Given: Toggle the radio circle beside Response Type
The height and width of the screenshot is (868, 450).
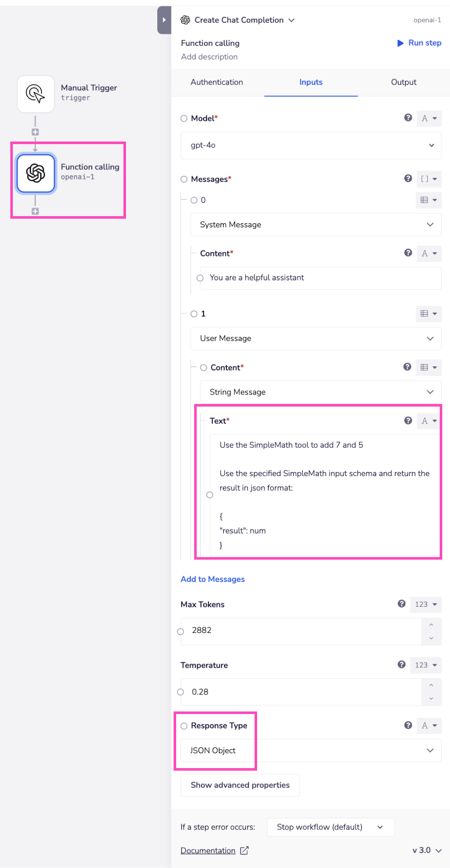Looking at the screenshot, I should (x=184, y=726).
